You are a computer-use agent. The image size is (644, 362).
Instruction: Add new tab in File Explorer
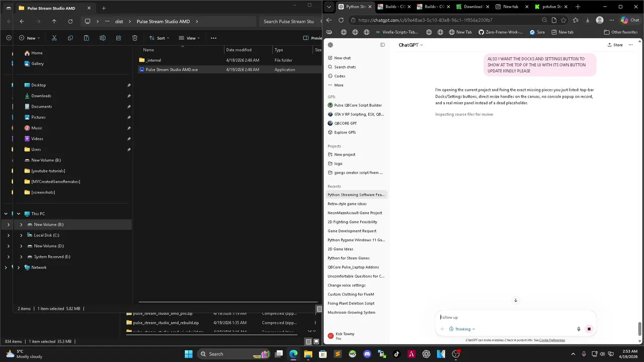click(104, 8)
